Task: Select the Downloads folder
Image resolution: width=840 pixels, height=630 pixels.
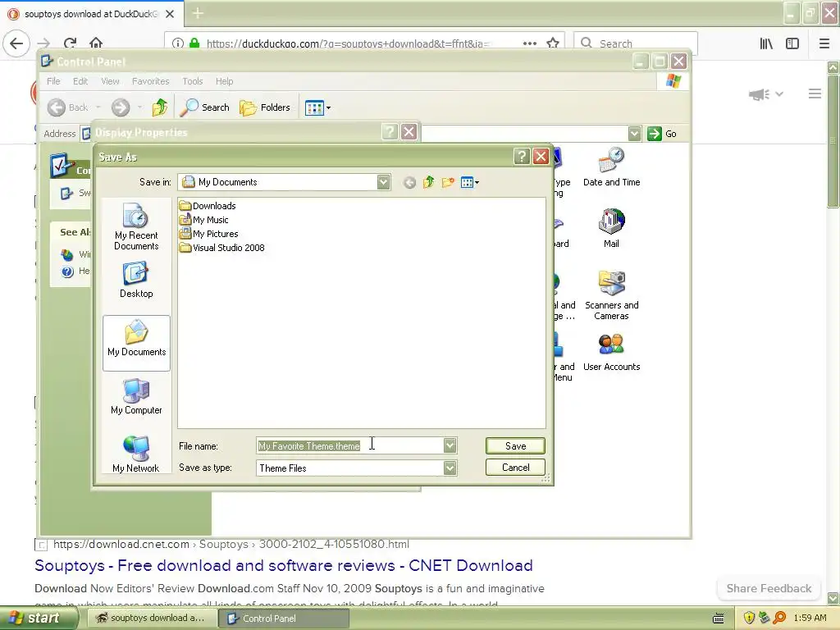Action: coord(208,206)
